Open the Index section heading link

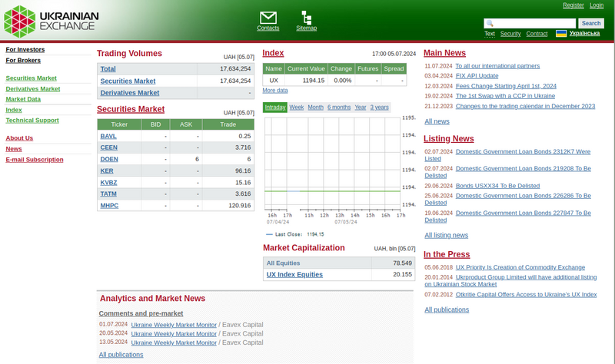273,53
